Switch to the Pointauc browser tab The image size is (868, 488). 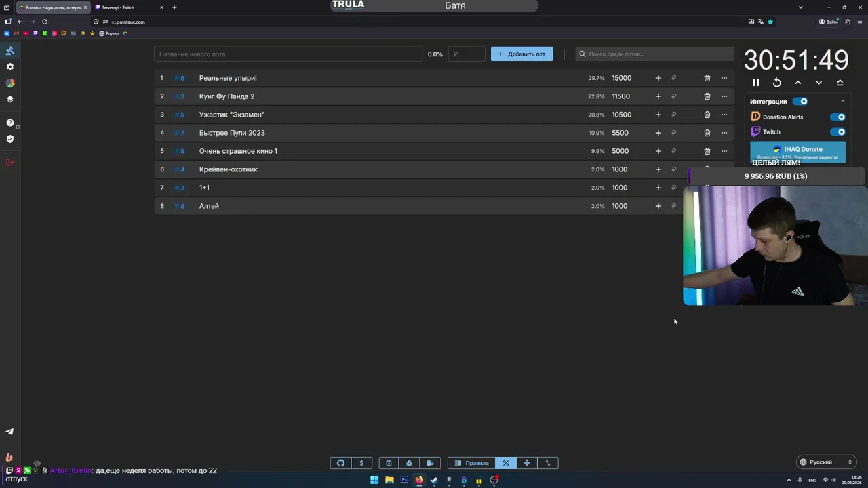pyautogui.click(x=52, y=7)
